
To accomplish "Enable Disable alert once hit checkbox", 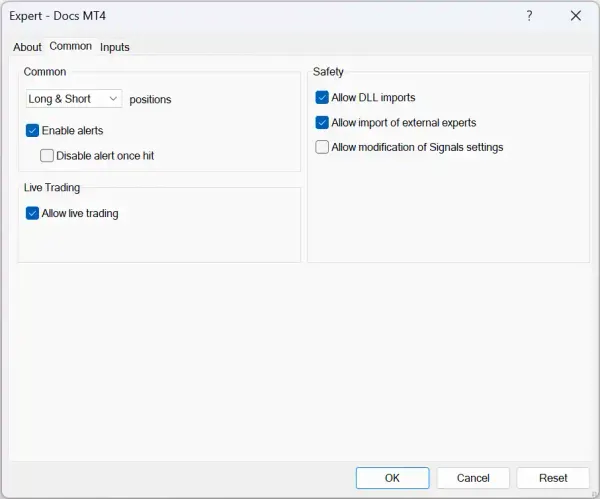I will pyautogui.click(x=47, y=155).
